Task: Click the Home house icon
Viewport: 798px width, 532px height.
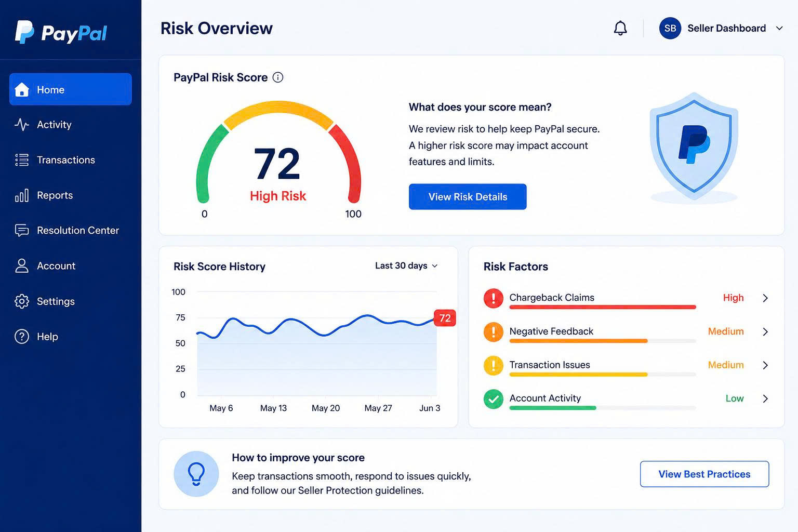Action: pyautogui.click(x=22, y=89)
